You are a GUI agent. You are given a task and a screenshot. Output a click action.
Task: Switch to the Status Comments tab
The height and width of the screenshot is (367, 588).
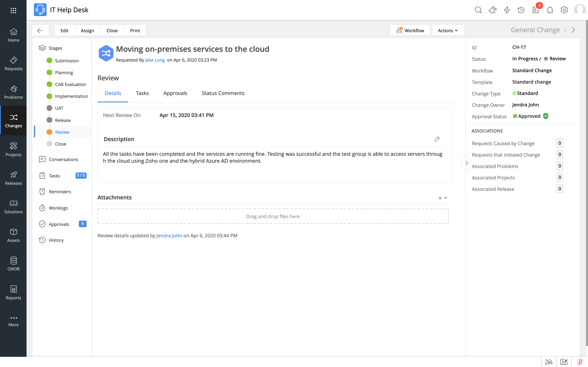[x=223, y=93]
